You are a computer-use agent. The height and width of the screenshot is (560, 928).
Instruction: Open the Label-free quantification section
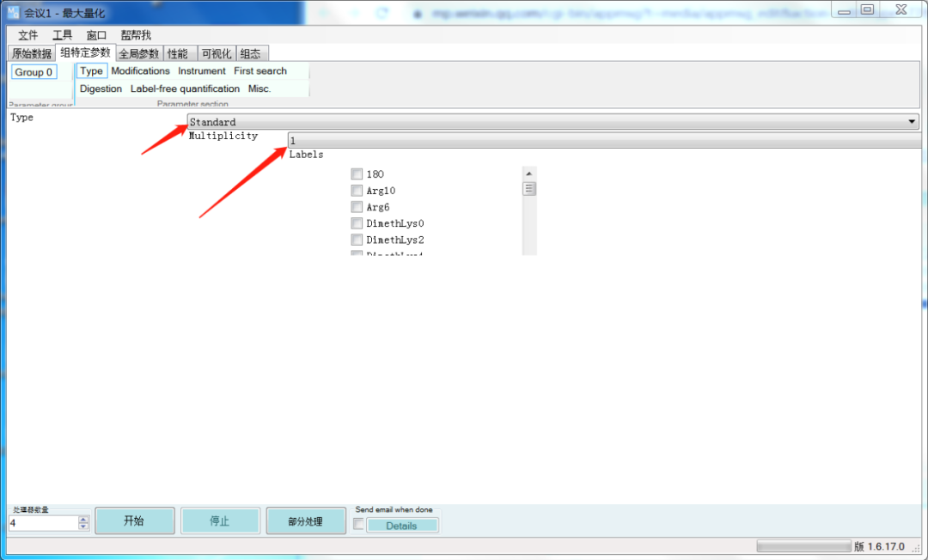(186, 88)
